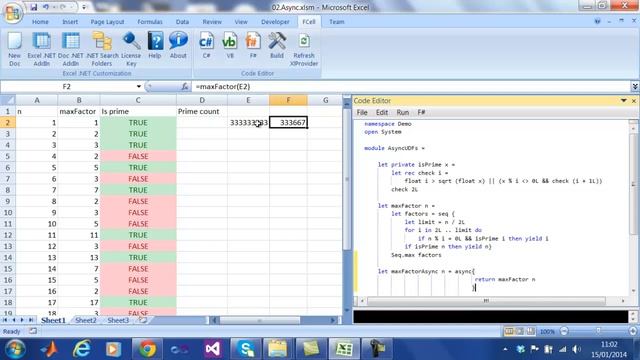Open Code Editor F# menu
This screenshot has width=640, height=360.
tap(421, 112)
